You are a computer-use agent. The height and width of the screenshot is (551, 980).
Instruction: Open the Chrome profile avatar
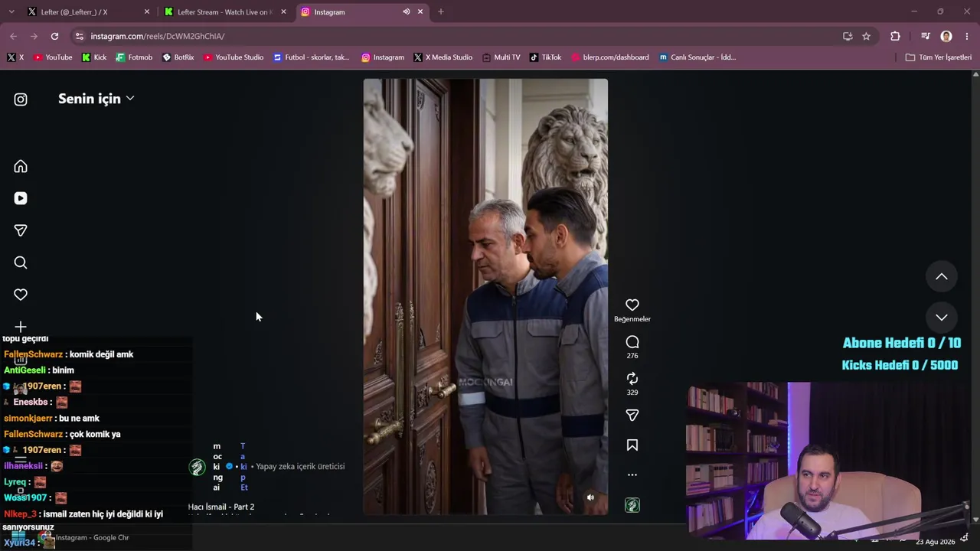946,36
